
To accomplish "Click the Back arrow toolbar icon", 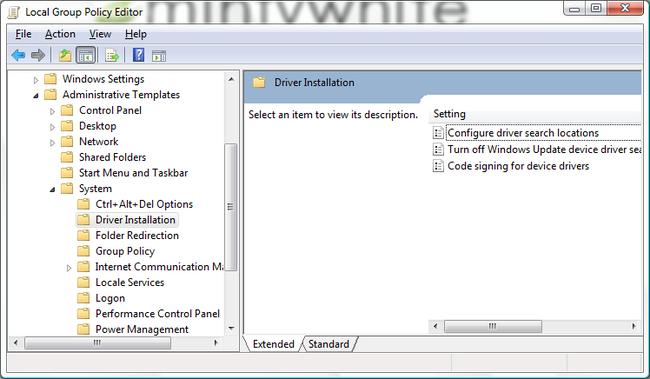I will point(18,55).
